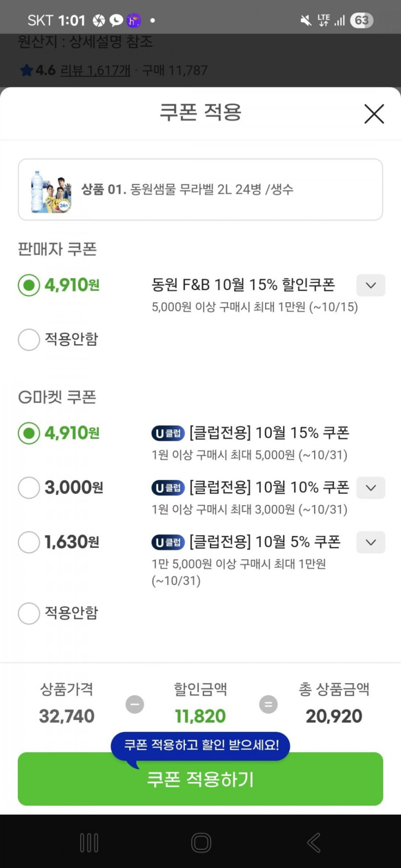Tap the Android home navigation icon
This screenshot has width=401, height=868.
[201, 842]
